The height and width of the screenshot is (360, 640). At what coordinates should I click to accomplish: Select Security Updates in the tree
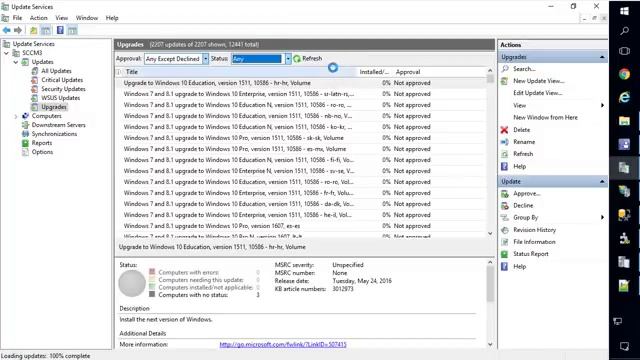tap(63, 89)
